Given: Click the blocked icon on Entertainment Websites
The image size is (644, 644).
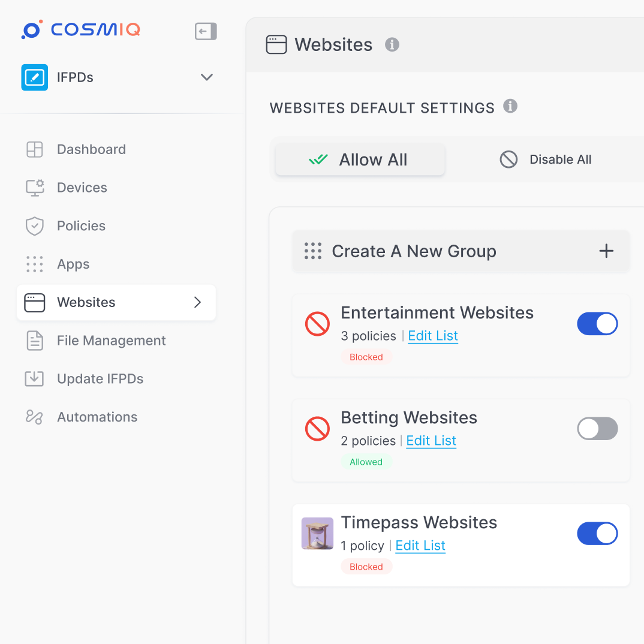Looking at the screenshot, I should (317, 324).
